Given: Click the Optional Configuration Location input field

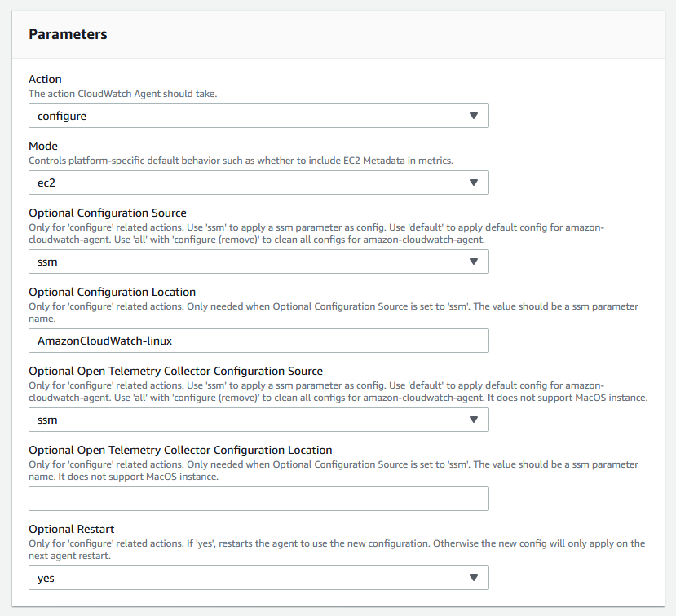Looking at the screenshot, I should 258,341.
